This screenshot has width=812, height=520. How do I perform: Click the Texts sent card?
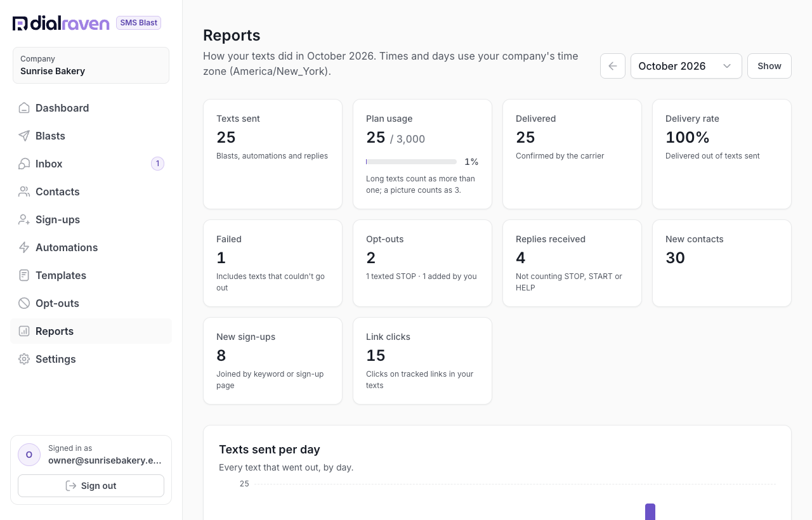point(273,154)
